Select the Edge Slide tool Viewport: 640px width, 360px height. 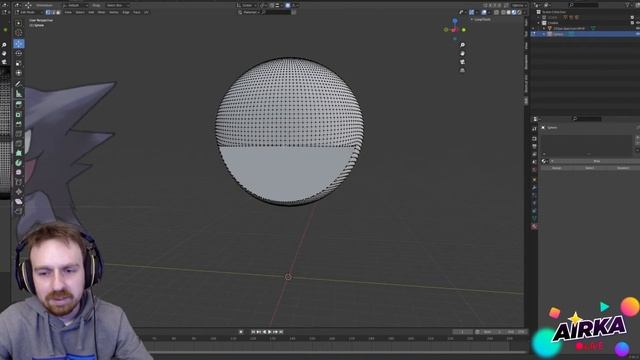point(18,182)
